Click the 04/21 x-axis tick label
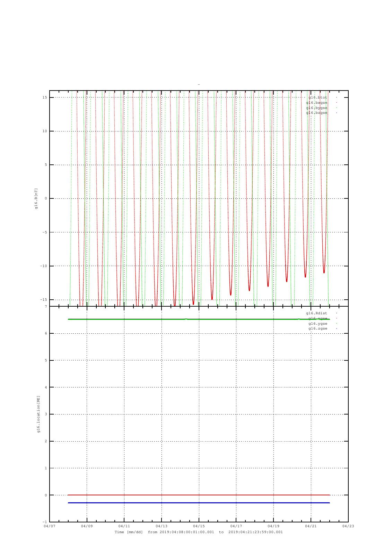 311,526
